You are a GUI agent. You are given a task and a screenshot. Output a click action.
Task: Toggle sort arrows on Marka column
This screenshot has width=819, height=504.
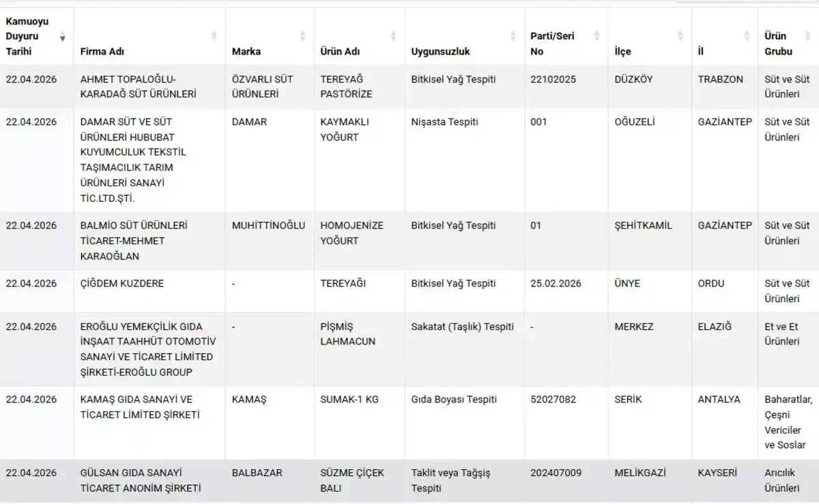(303, 36)
